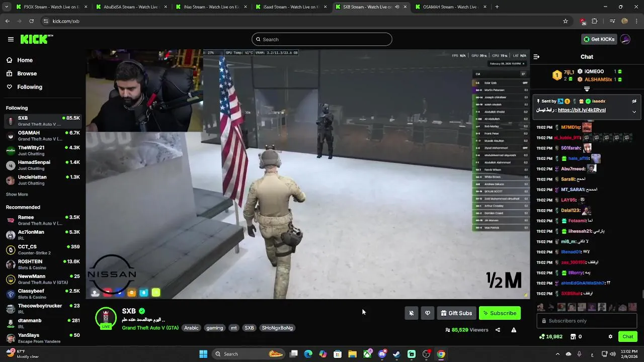This screenshot has height=362, width=644.
Task: Click user 7iji_1 in gift leaderboard
Action: (x=570, y=72)
